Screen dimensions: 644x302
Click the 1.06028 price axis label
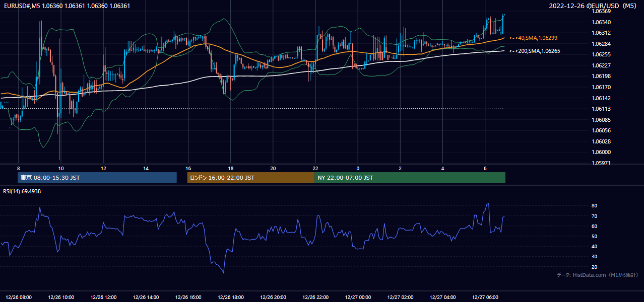[601, 141]
